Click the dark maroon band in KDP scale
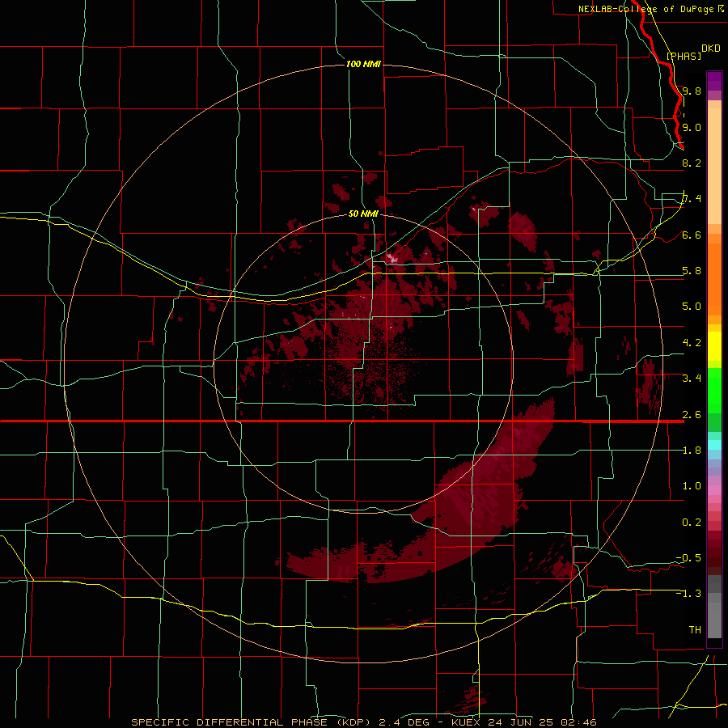 click(714, 552)
